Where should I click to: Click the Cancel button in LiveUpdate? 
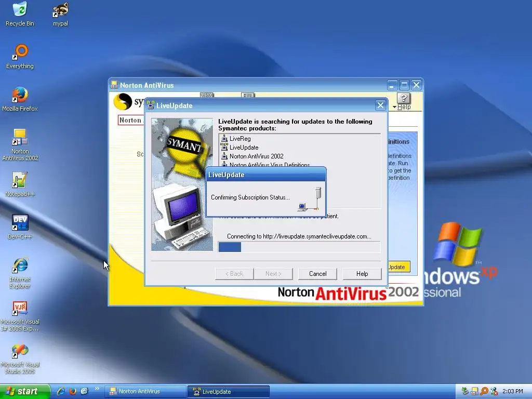(x=317, y=274)
